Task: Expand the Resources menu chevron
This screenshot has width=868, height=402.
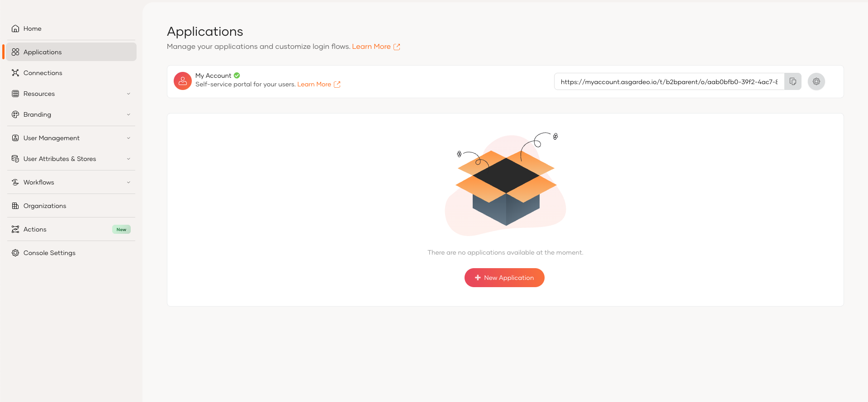Action: click(128, 94)
